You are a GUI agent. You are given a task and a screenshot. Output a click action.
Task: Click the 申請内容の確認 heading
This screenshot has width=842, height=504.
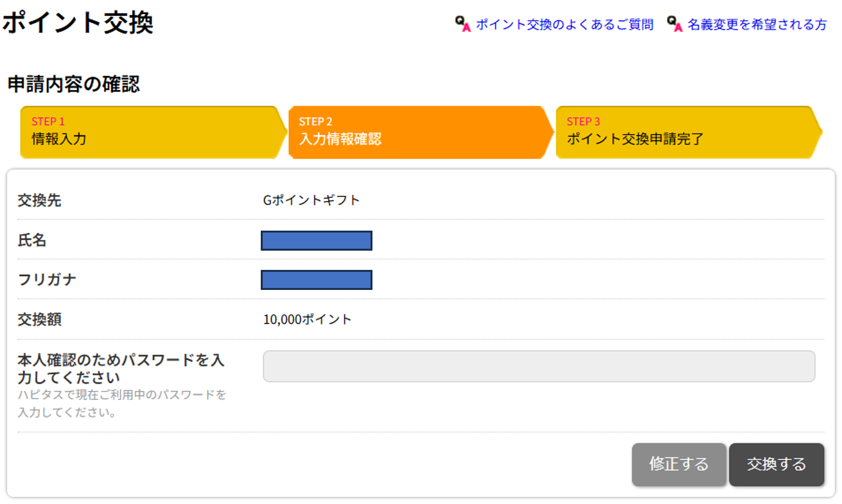(74, 84)
